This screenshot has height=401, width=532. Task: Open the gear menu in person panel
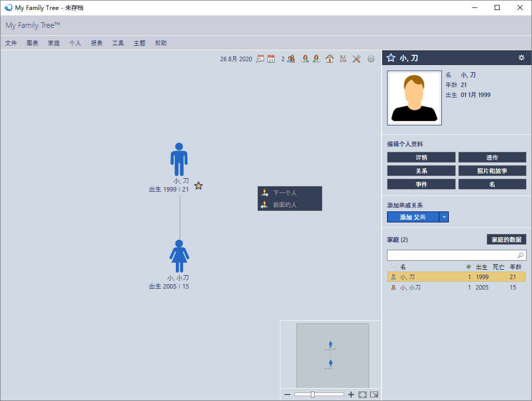pos(521,58)
